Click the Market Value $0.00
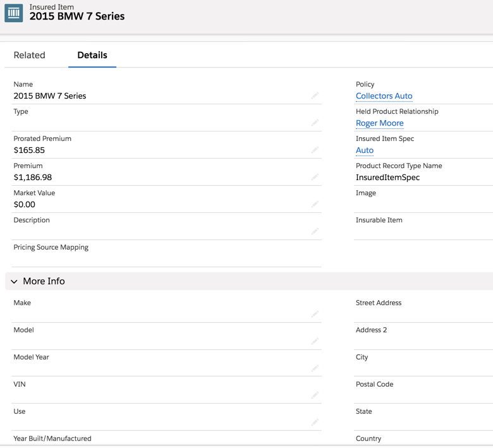Image resolution: width=493 pixels, height=448 pixels. coord(25,205)
